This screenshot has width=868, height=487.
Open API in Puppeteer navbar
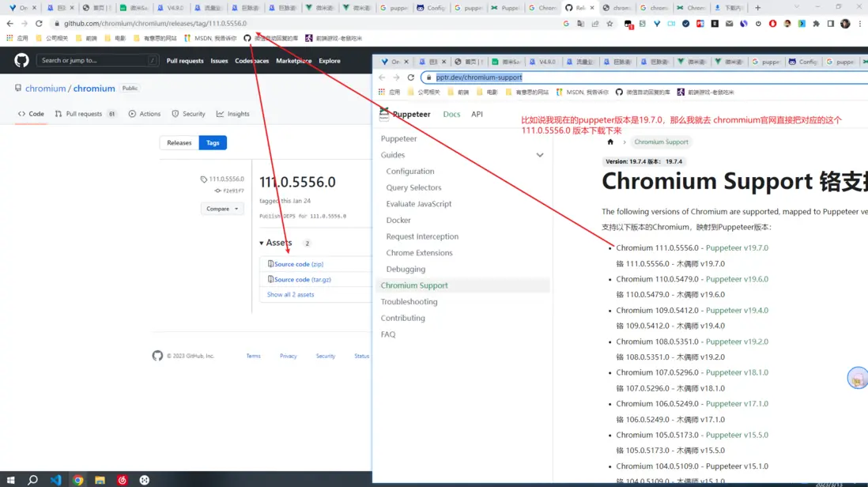coord(477,114)
